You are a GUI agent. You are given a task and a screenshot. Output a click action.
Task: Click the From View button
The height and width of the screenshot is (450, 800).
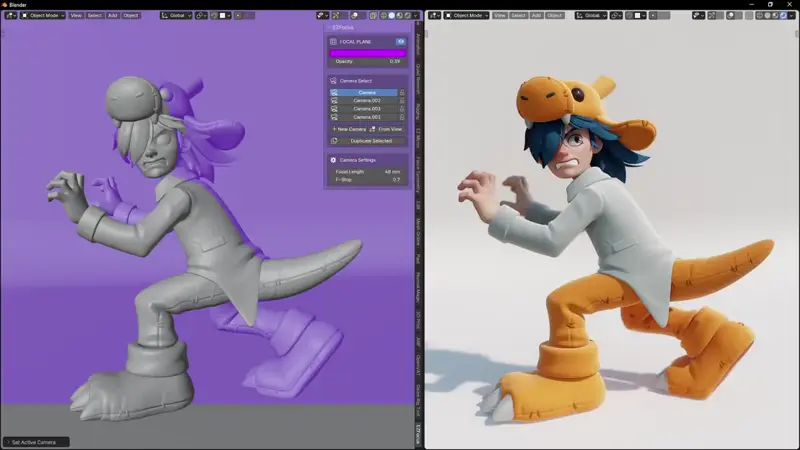387,129
